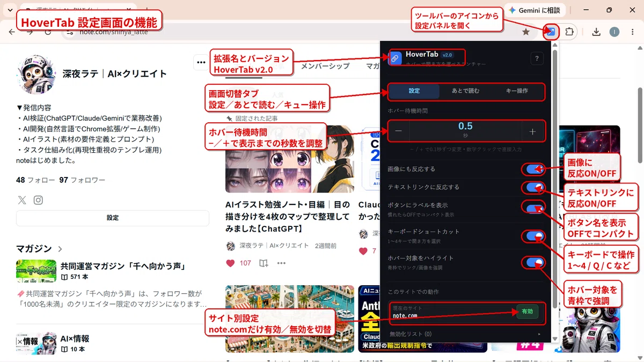Toggle キーボードショートカット switch
Viewport: 644px width, 362px height.
pyautogui.click(x=534, y=235)
